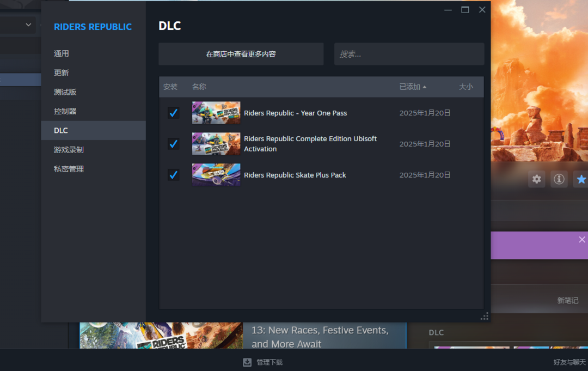Open 好友与聊天 in bottom bar
Screen dimensions: 588x371
(x=569, y=362)
